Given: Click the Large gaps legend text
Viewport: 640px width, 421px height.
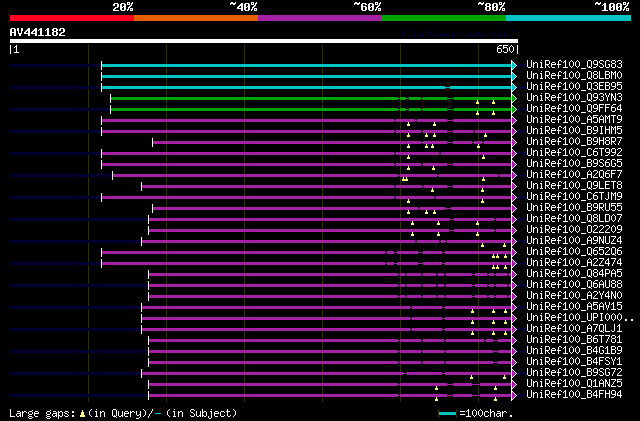Looking at the screenshot, I should [123, 413].
